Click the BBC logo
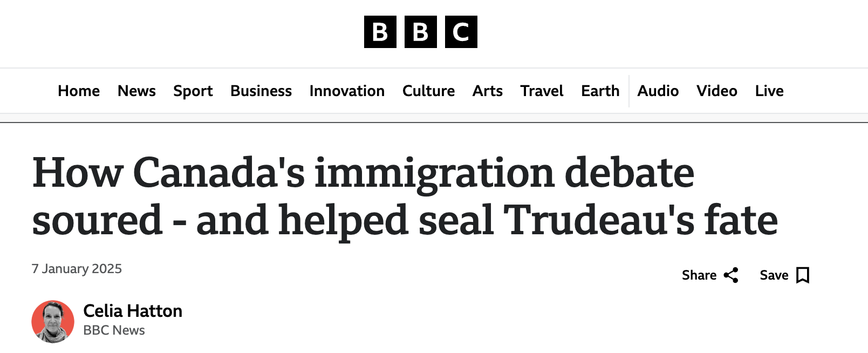868x353 pixels. click(x=420, y=32)
